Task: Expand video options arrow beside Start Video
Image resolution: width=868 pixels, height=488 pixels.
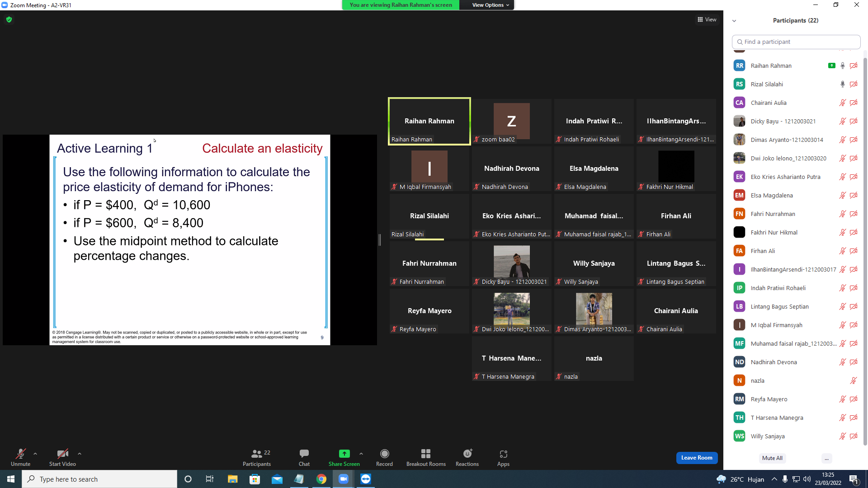Action: [x=80, y=454]
